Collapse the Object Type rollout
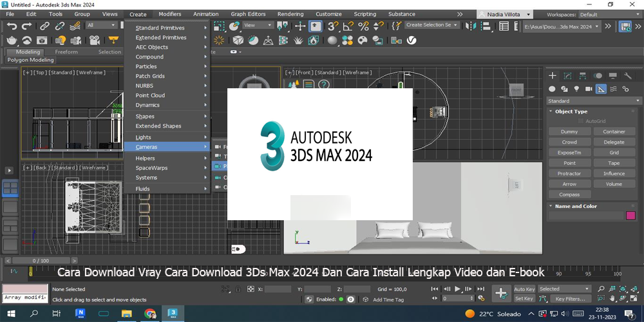 571,111
